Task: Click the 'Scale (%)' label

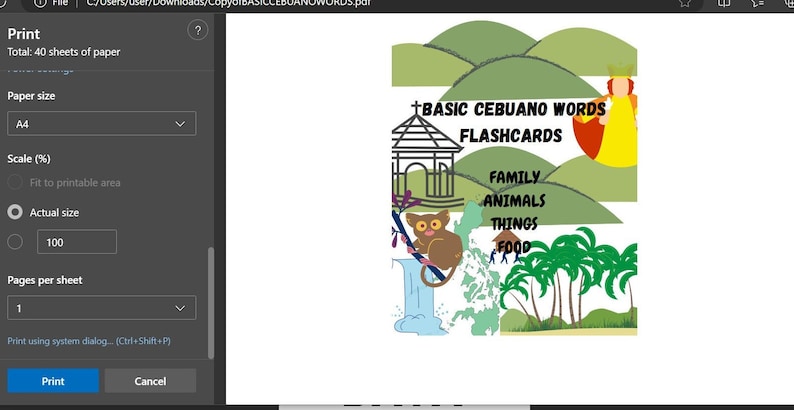Action: coord(29,159)
